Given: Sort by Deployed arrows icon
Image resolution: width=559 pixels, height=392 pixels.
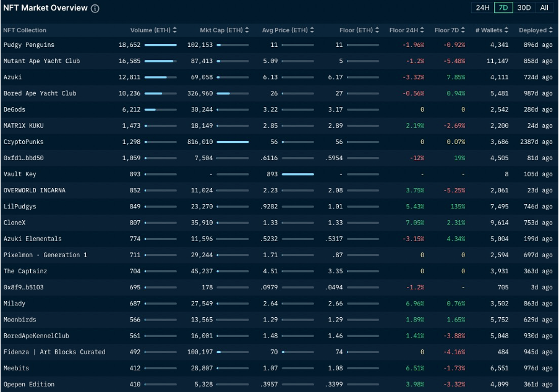Looking at the screenshot, I should pos(551,30).
